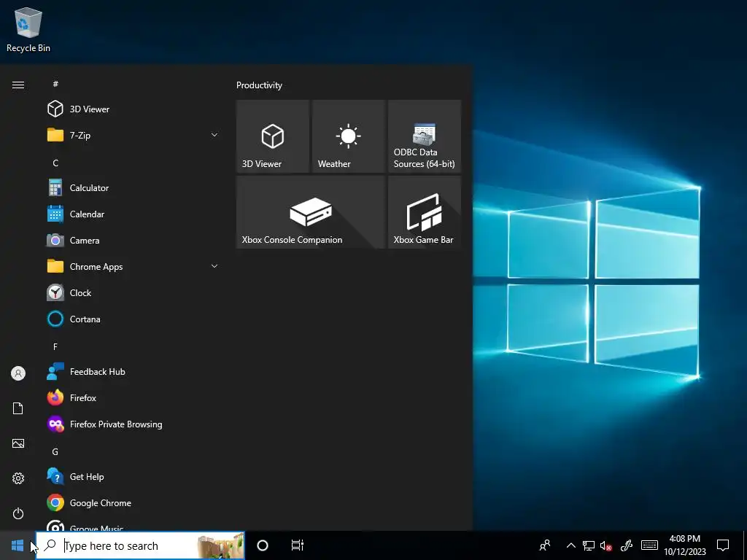Open the Power options button
747x560 pixels.
point(18,513)
